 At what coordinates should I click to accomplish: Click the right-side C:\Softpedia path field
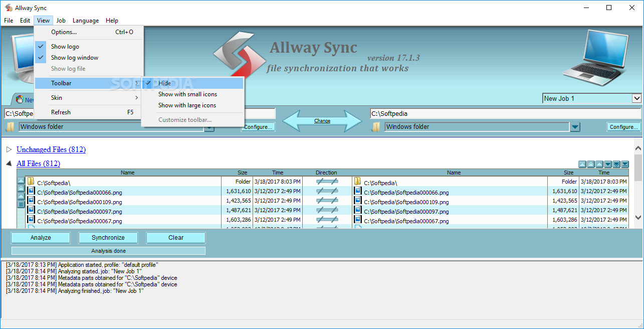[x=506, y=114]
